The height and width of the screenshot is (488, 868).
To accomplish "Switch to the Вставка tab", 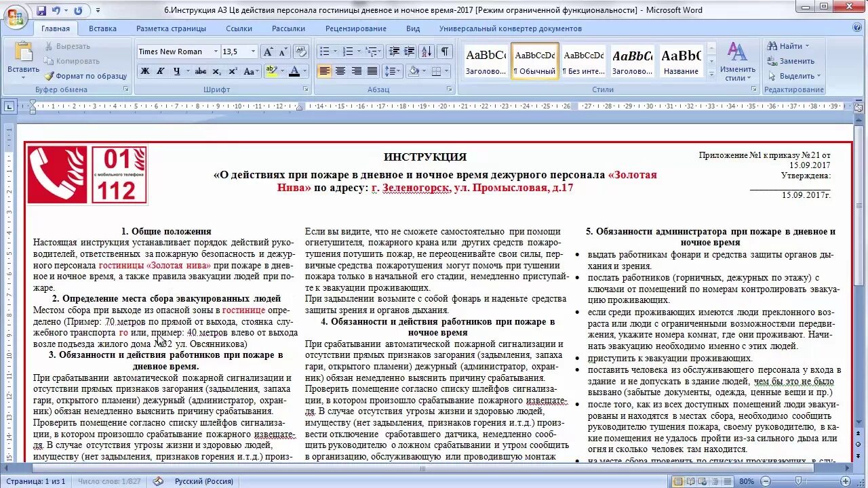I will [102, 28].
